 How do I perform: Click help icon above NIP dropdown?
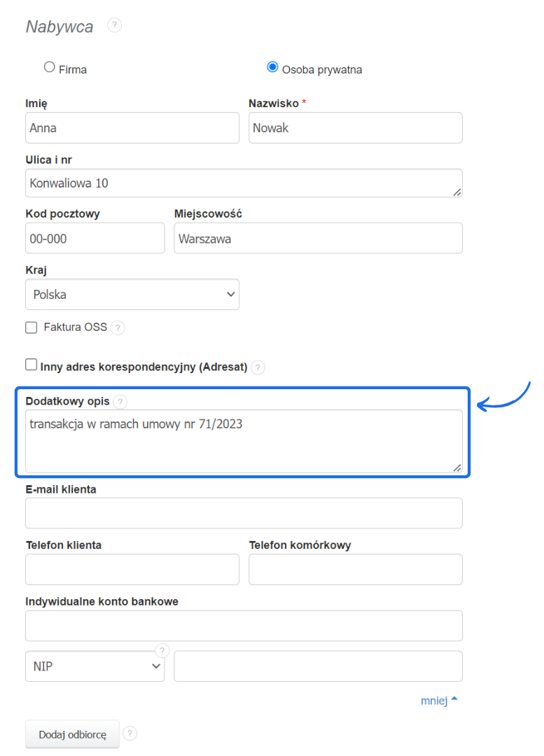tap(162, 650)
